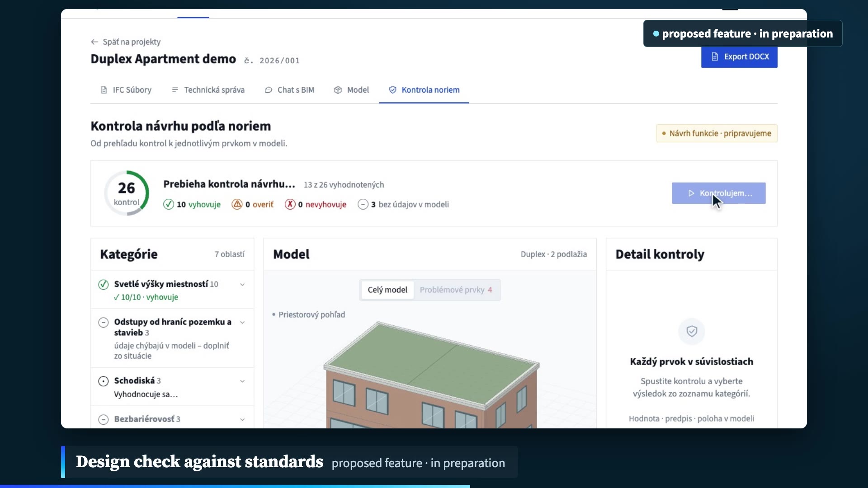
Task: Click the Technická správa lines icon
Action: pos(175,90)
